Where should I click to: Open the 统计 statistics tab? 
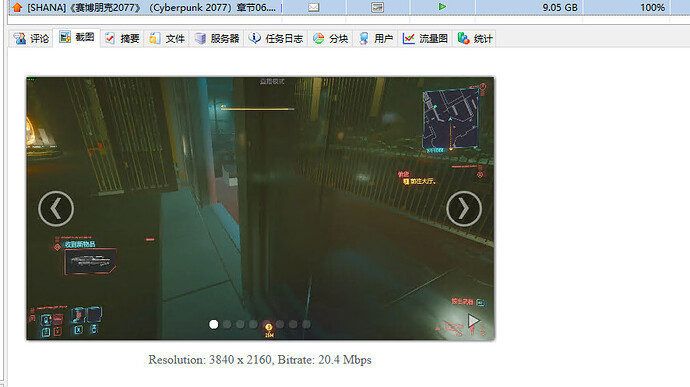pyautogui.click(x=475, y=38)
